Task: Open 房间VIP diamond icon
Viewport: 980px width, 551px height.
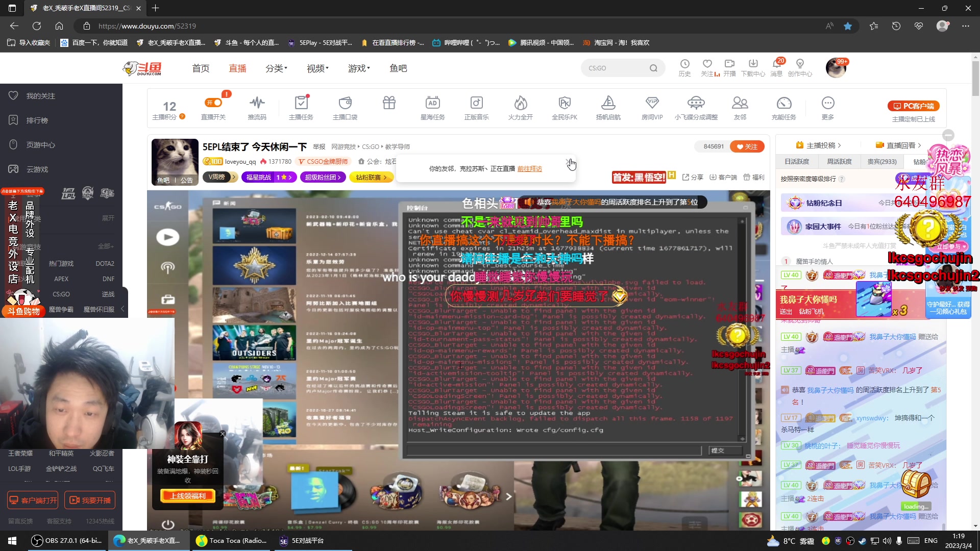Action: coord(652,103)
